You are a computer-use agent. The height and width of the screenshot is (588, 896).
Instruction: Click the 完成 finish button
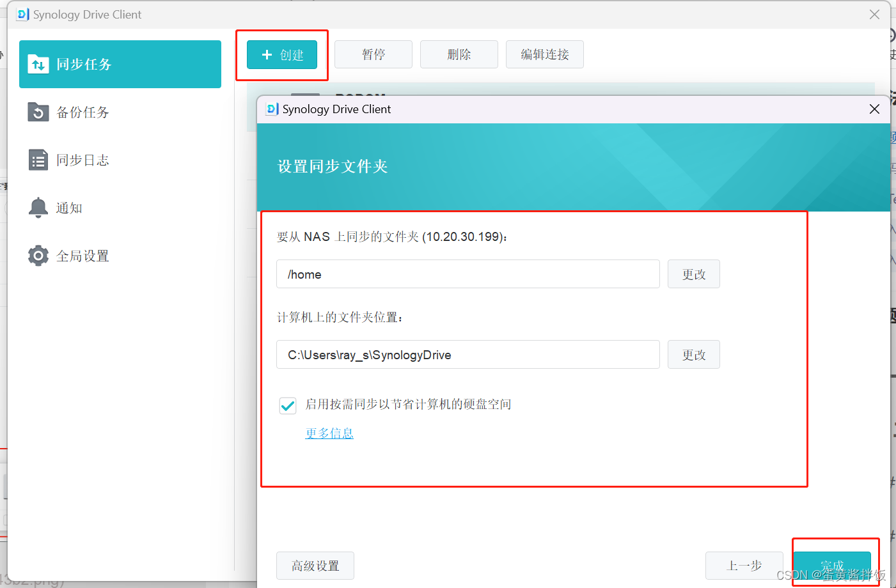pyautogui.click(x=832, y=566)
